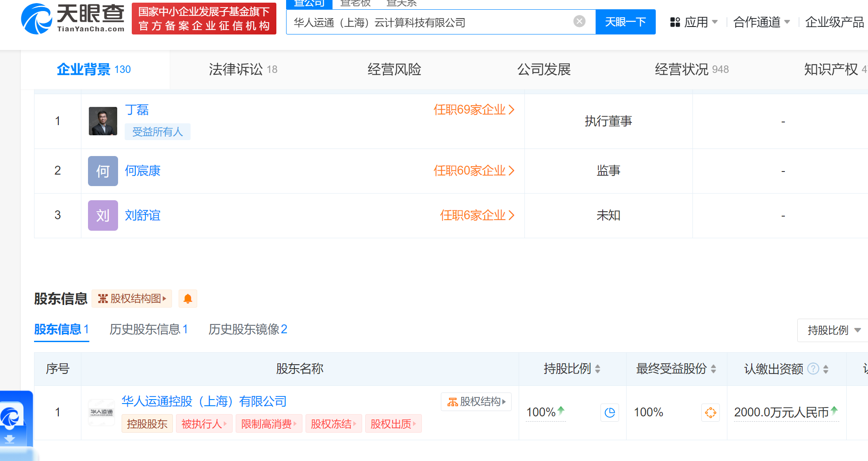The image size is (868, 461).
Task: Open the radial diagram icon under 最终受益股份
Action: [710, 412]
